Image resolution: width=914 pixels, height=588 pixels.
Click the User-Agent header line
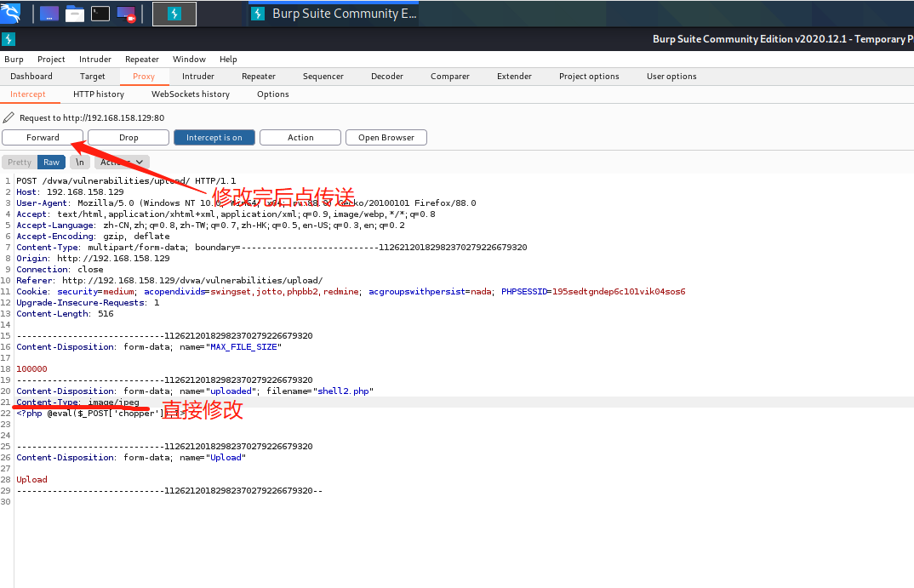coord(246,203)
